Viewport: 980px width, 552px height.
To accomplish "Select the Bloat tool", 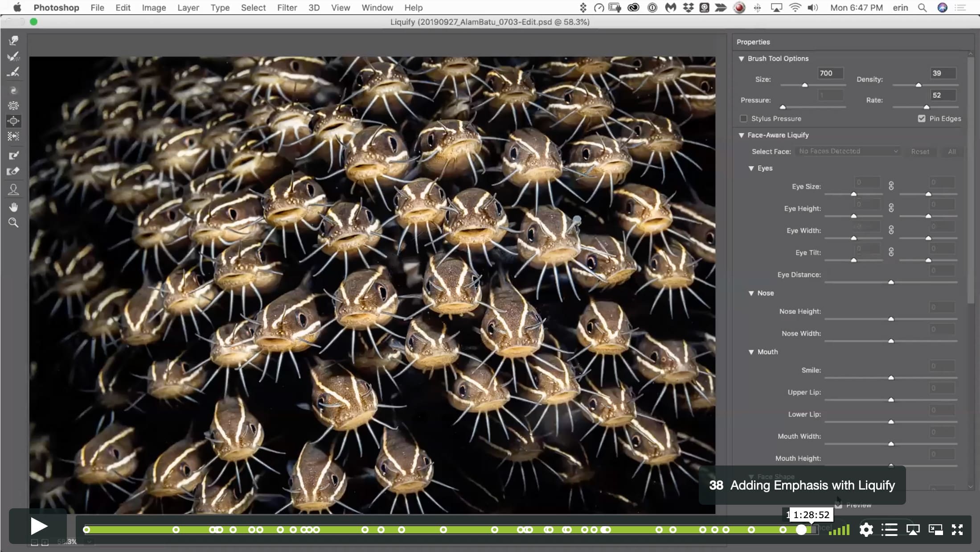I will [13, 121].
